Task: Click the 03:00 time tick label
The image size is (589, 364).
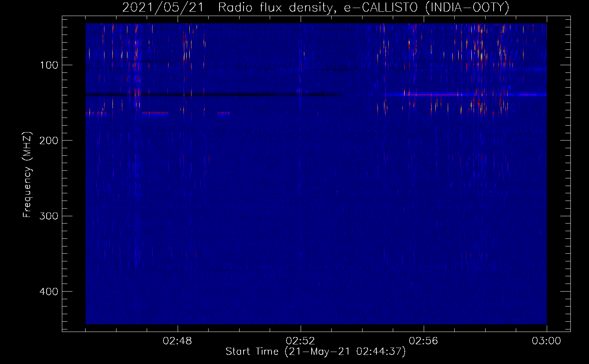Action: [x=546, y=341]
